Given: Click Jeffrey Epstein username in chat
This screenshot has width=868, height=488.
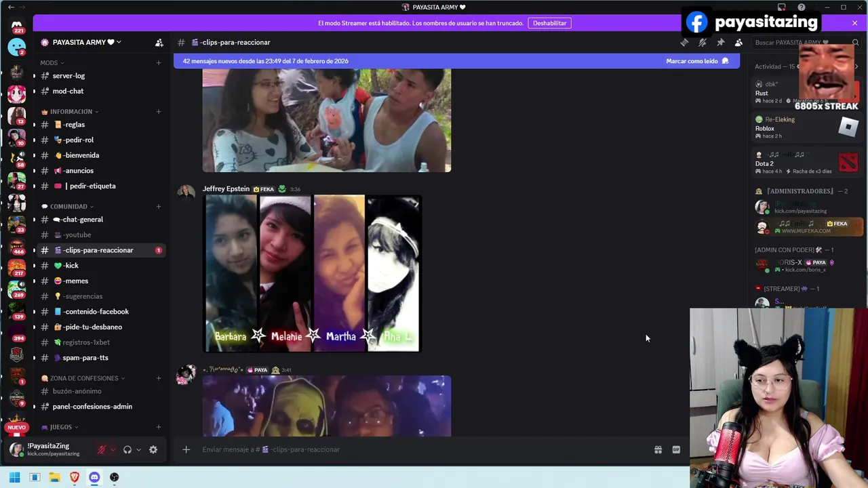Looking at the screenshot, I should click(226, 189).
